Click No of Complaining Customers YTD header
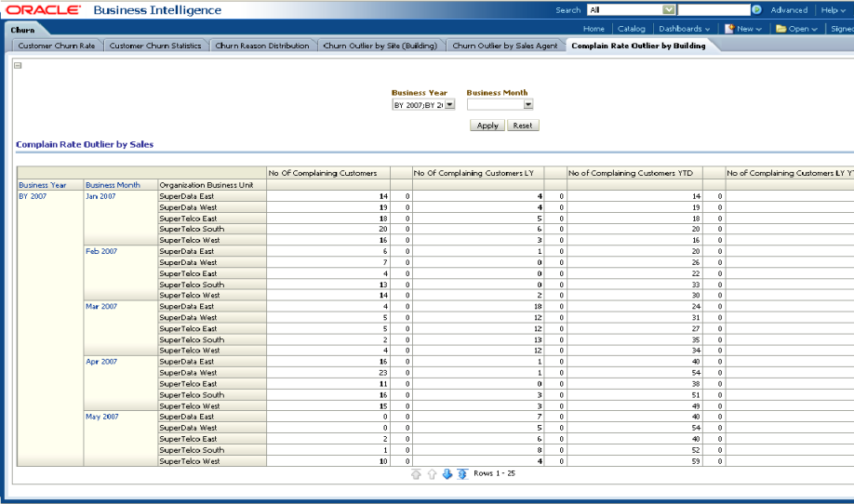The height and width of the screenshot is (504, 854). (x=631, y=173)
